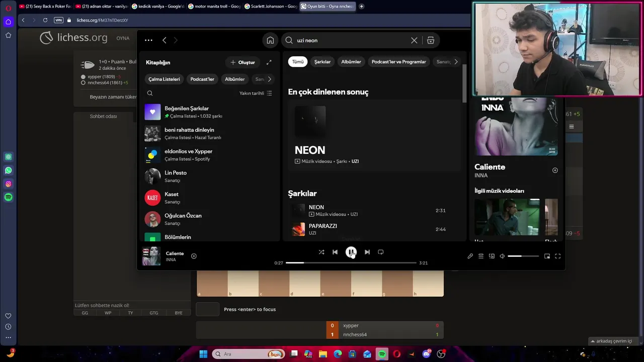Image resolution: width=644 pixels, height=362 pixels.
Task: Pause the playing song Caliente
Action: click(351, 252)
